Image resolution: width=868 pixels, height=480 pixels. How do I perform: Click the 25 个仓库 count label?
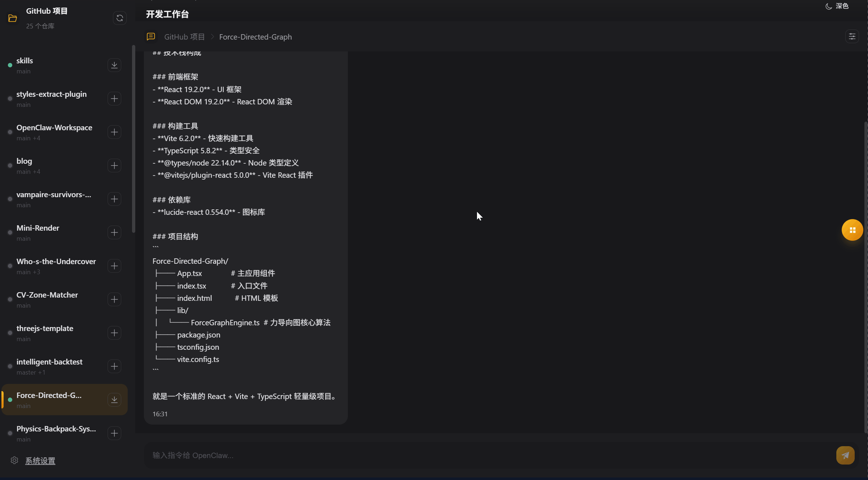coord(40,26)
